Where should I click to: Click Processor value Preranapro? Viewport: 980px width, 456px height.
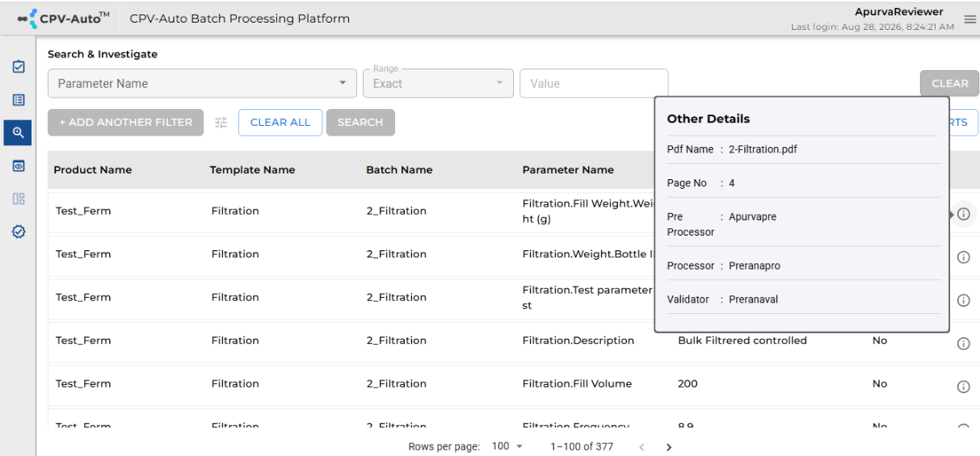[755, 266]
